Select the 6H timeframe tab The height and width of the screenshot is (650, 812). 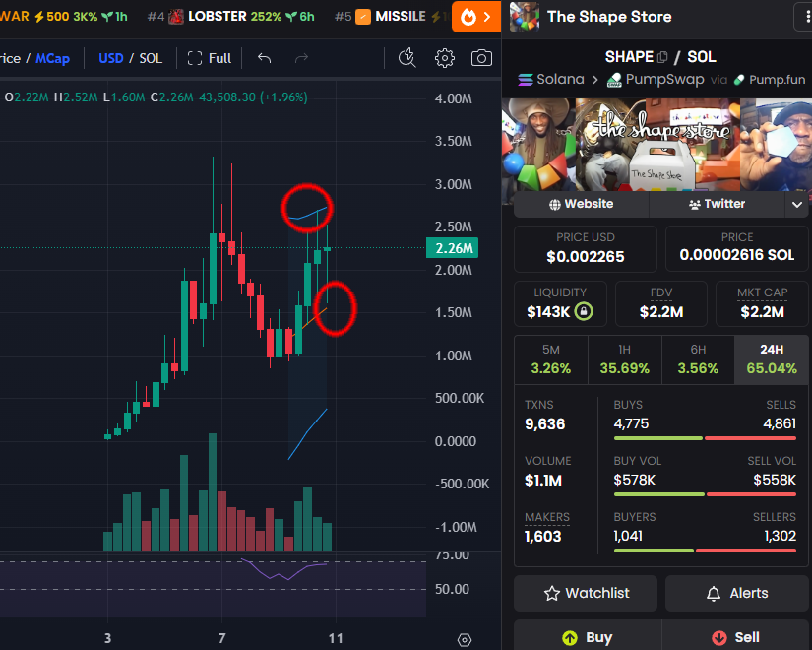[698, 359]
